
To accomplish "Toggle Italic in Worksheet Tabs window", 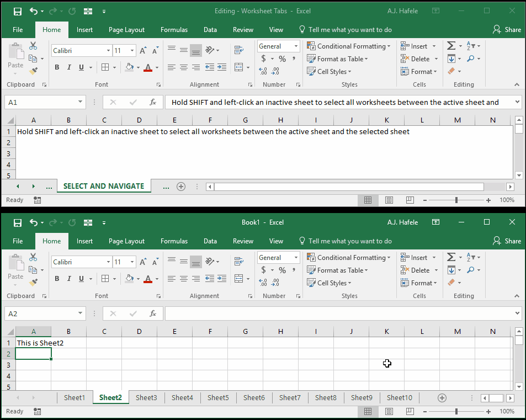I will tap(69, 67).
